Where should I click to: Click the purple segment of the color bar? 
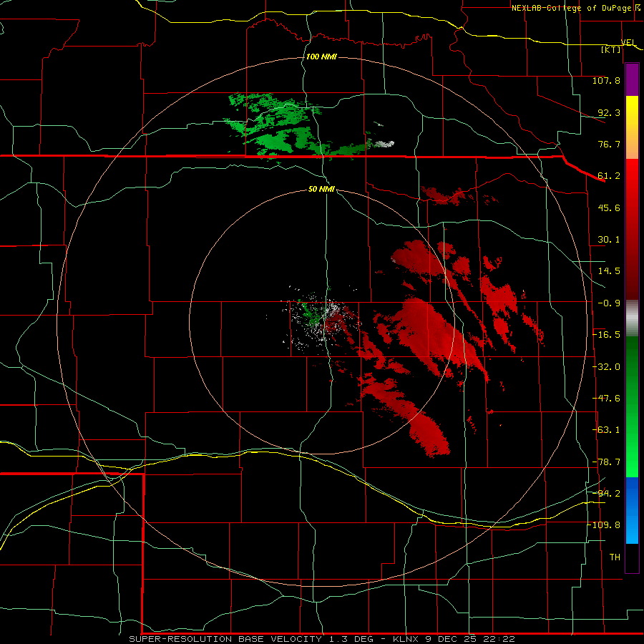click(x=632, y=79)
